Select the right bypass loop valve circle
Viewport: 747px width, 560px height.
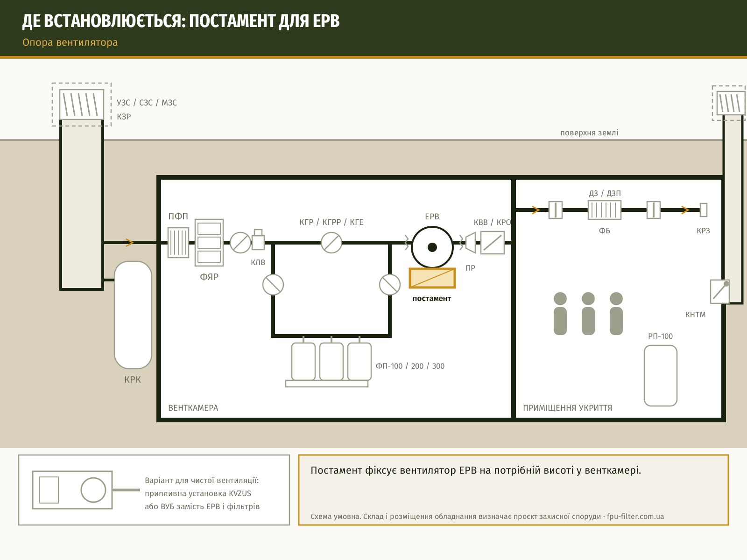(x=390, y=285)
